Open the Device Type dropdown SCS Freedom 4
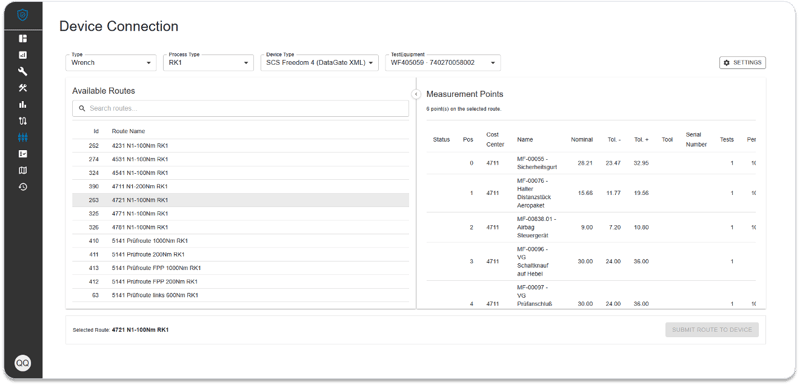800x385 pixels. [x=319, y=63]
